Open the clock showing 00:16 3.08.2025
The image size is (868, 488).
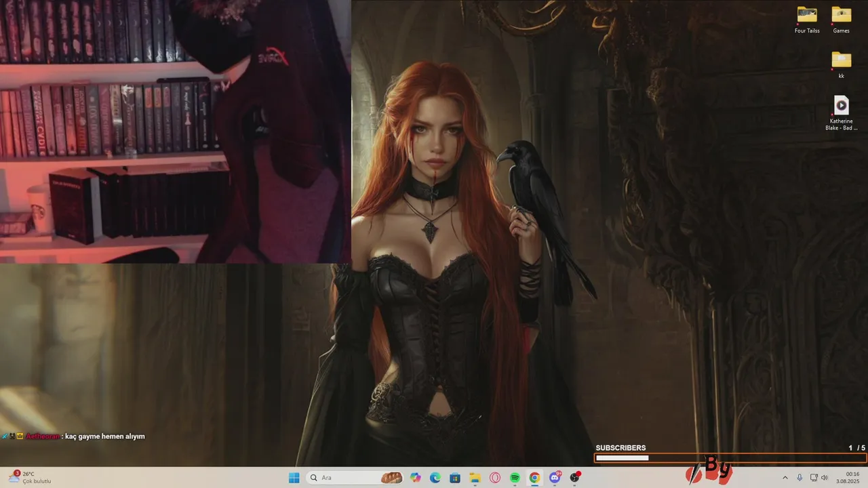pyautogui.click(x=848, y=478)
